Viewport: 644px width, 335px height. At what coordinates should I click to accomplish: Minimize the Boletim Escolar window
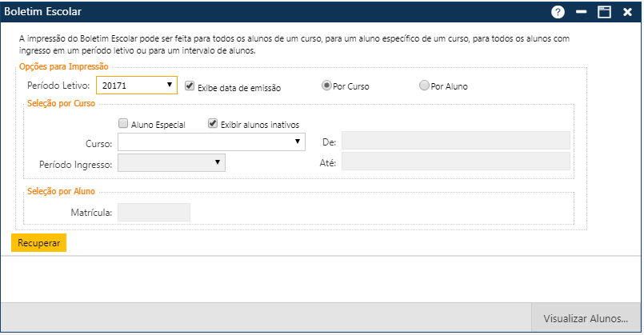point(582,12)
